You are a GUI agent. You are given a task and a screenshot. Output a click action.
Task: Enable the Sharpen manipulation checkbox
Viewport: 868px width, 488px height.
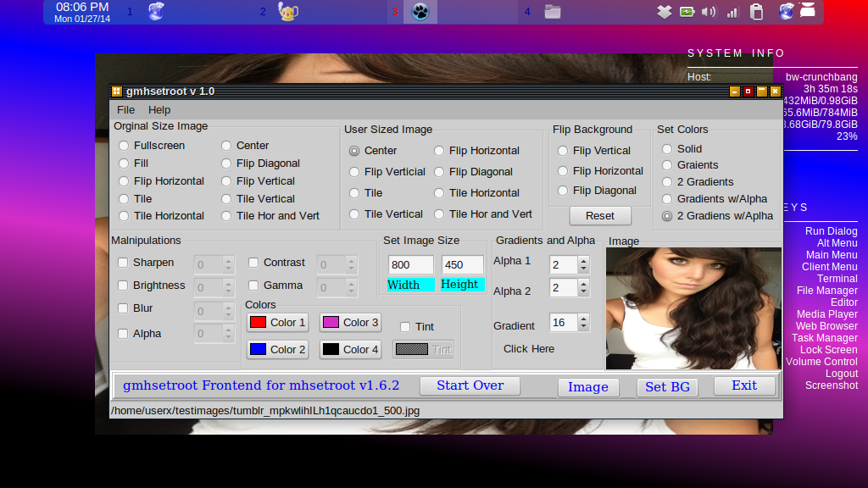point(122,263)
